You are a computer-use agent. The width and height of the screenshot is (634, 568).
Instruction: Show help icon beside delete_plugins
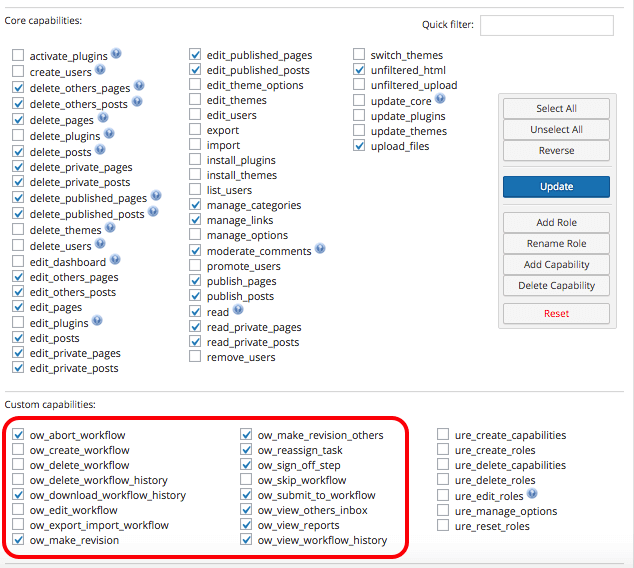tap(109, 133)
